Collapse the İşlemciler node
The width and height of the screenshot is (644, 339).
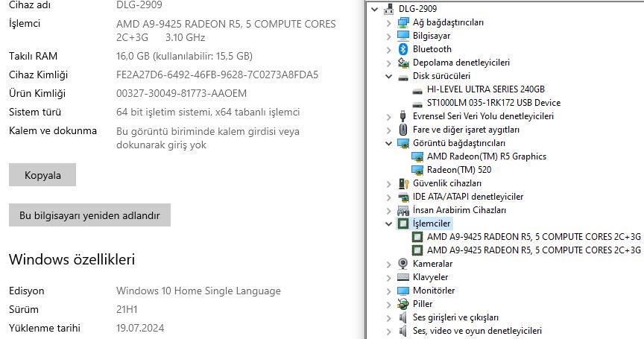coord(388,224)
